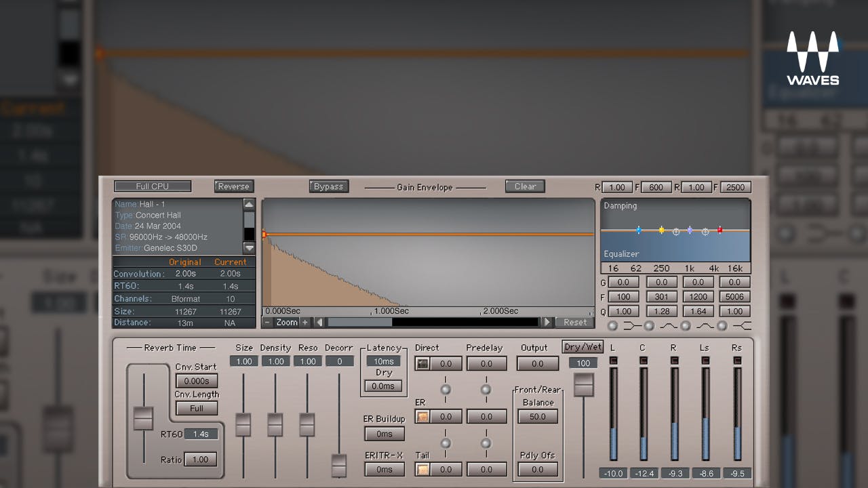
Task: Open the Cnv. Length dropdown showing Full
Action: (196, 408)
